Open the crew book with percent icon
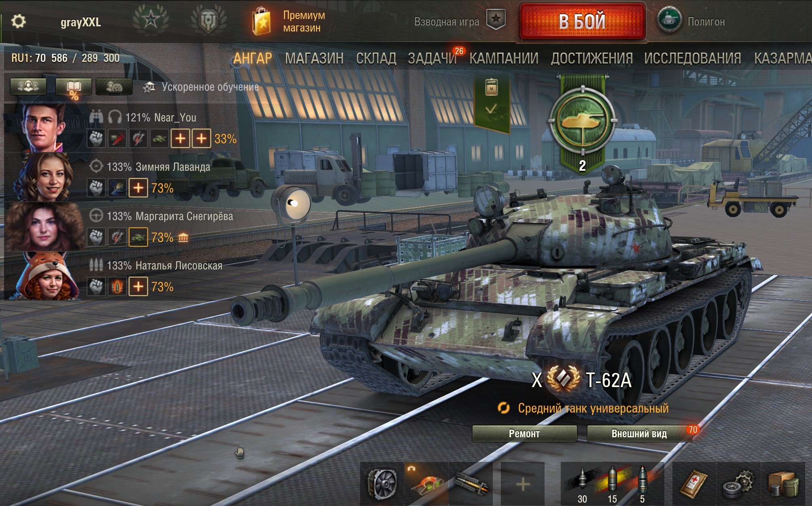The height and width of the screenshot is (506, 812). point(73,87)
